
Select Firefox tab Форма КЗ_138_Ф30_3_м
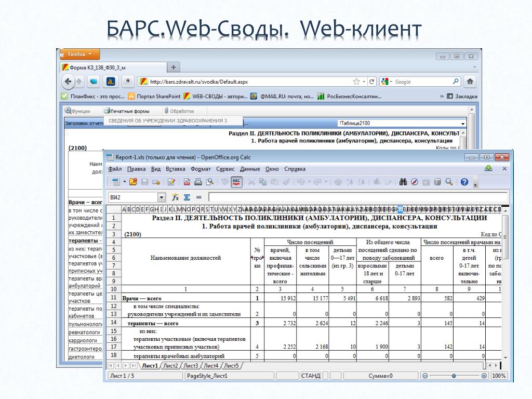[x=114, y=68]
